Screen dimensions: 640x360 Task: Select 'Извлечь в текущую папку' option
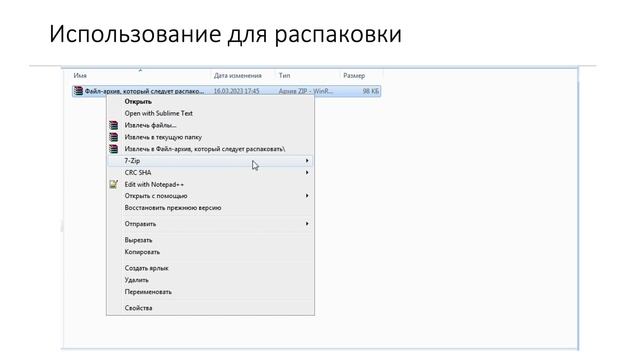(x=163, y=137)
